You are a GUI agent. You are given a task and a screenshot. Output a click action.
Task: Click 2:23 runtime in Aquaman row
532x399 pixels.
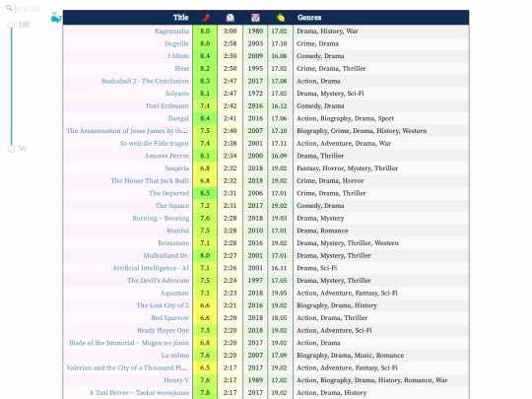click(230, 293)
